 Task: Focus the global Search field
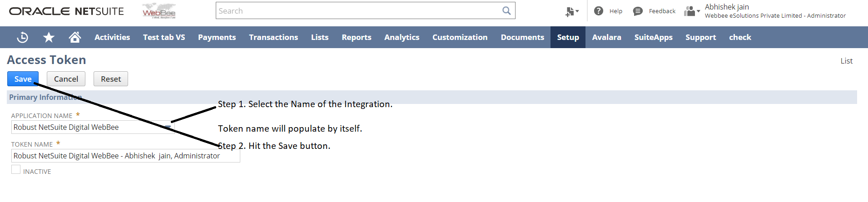point(359,11)
